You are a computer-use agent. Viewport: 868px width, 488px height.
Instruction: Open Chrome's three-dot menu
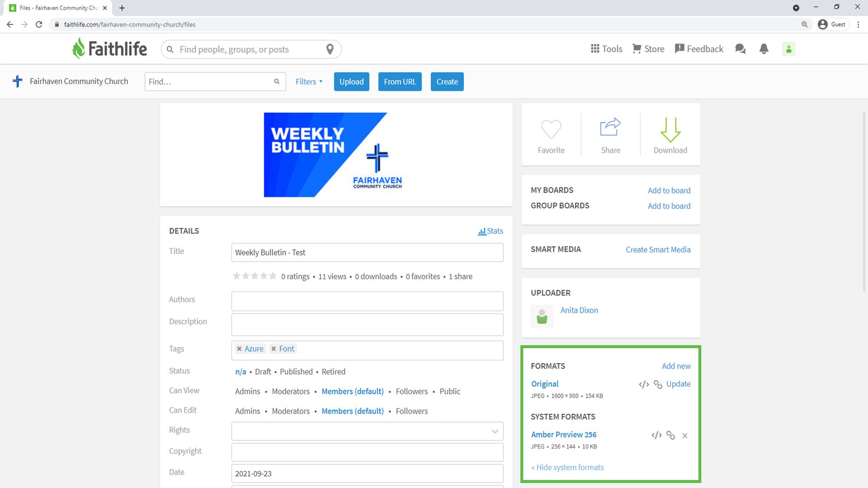point(858,24)
